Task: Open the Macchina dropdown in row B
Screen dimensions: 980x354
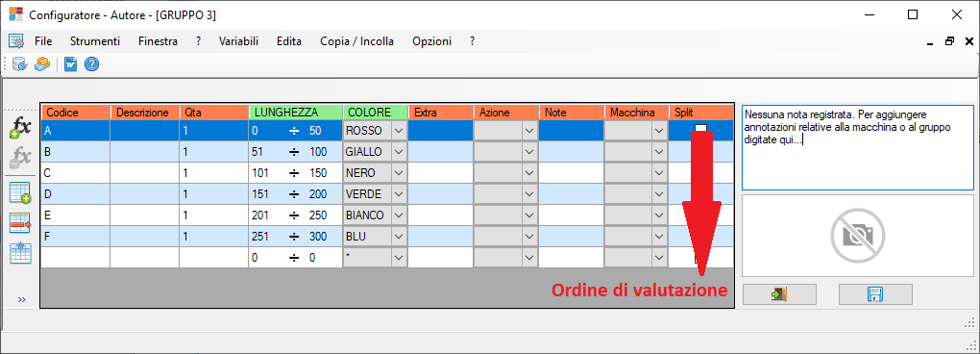Action: [659, 151]
